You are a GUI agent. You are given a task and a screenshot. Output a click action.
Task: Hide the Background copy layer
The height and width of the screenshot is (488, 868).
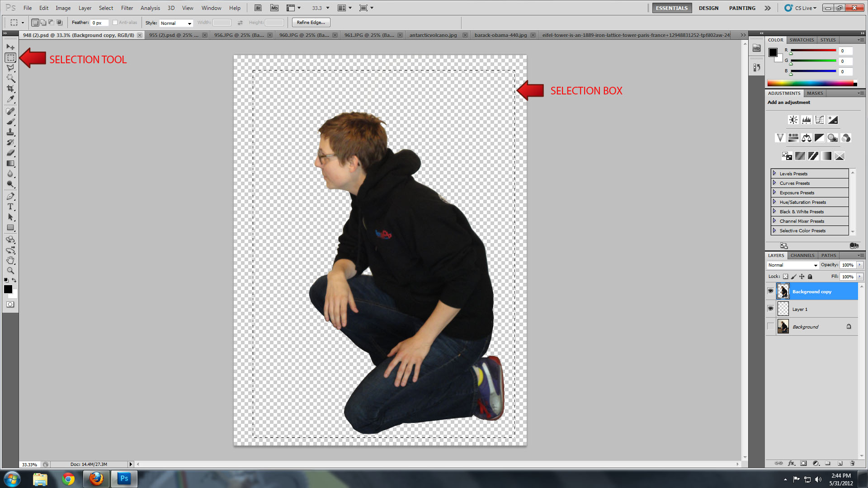tap(770, 291)
